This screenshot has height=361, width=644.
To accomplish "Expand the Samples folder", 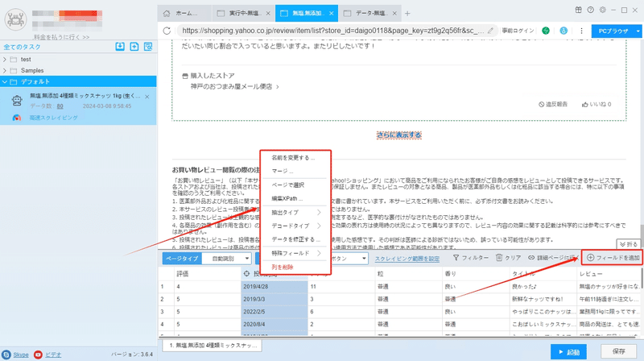I will 5,71.
